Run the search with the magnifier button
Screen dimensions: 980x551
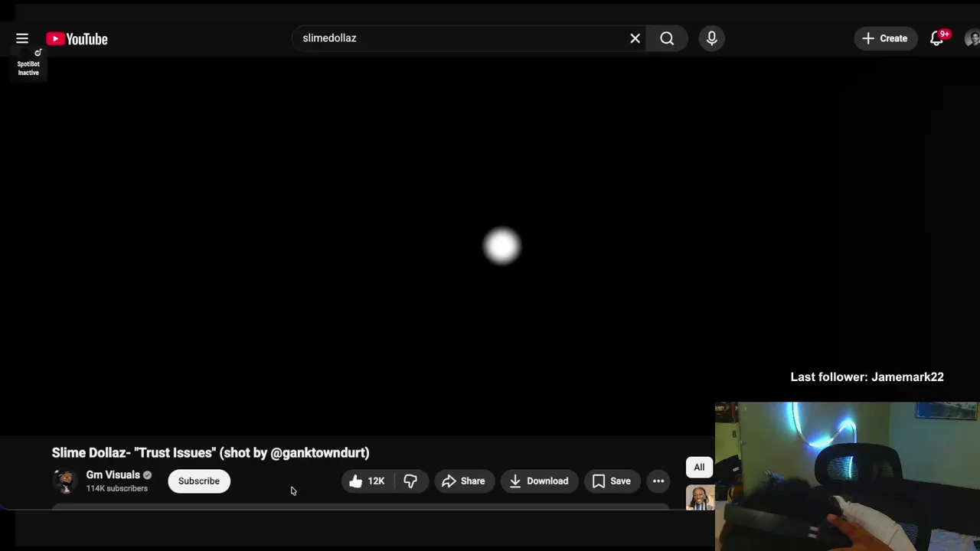click(667, 38)
